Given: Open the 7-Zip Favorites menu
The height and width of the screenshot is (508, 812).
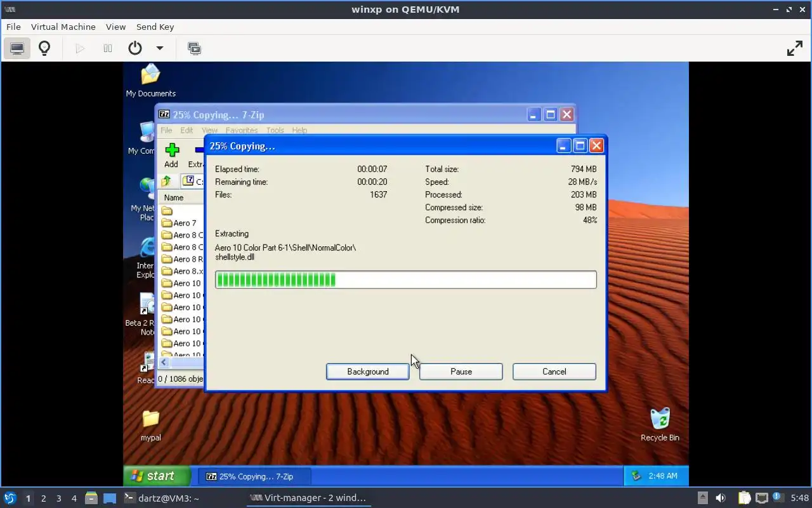Looking at the screenshot, I should tap(242, 130).
